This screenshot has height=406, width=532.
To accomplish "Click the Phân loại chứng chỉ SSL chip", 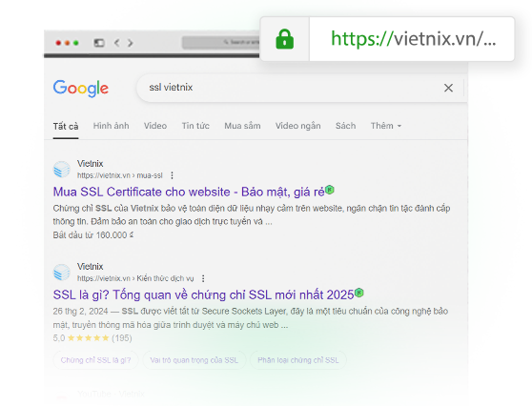I will (x=298, y=360).
